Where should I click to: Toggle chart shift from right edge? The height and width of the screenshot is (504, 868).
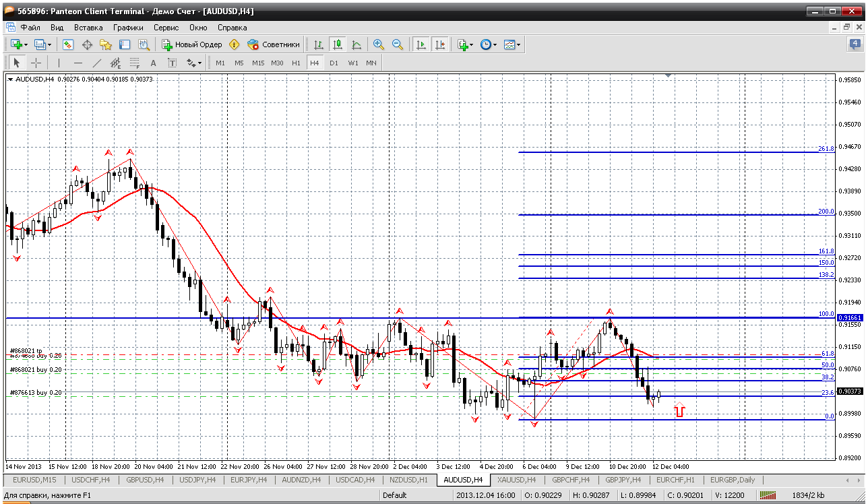(440, 44)
